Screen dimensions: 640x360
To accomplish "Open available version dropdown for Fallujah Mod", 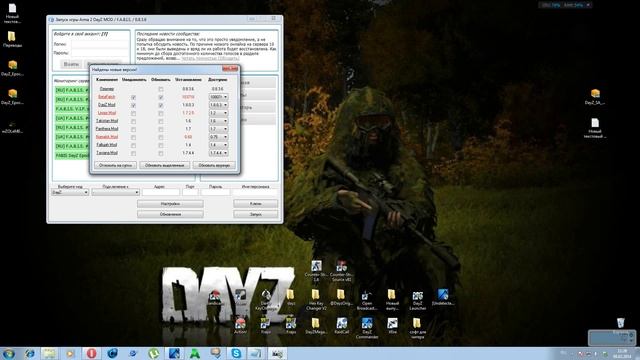I will click(218, 145).
